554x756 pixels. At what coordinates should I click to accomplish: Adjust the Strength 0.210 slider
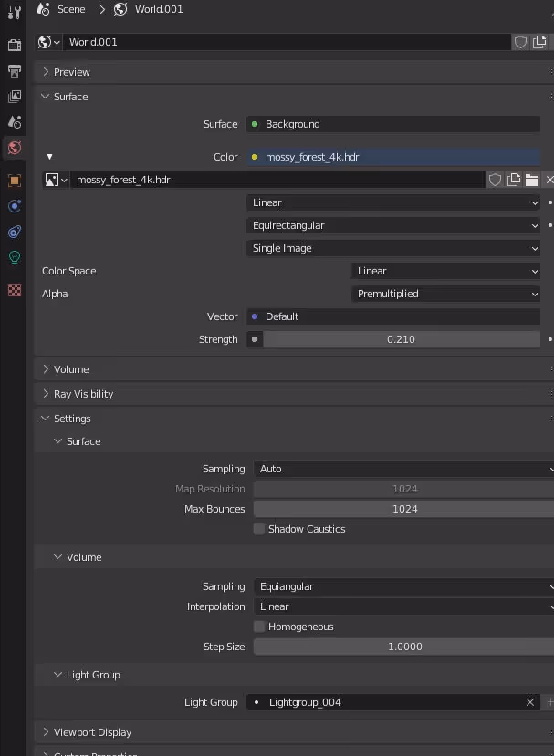(402, 339)
